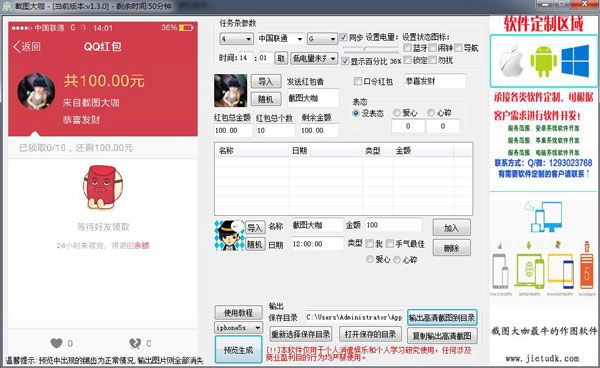The image size is (600, 368).
Task: Enable the 勿扰 status icon checkbox
Action: pos(433,60)
